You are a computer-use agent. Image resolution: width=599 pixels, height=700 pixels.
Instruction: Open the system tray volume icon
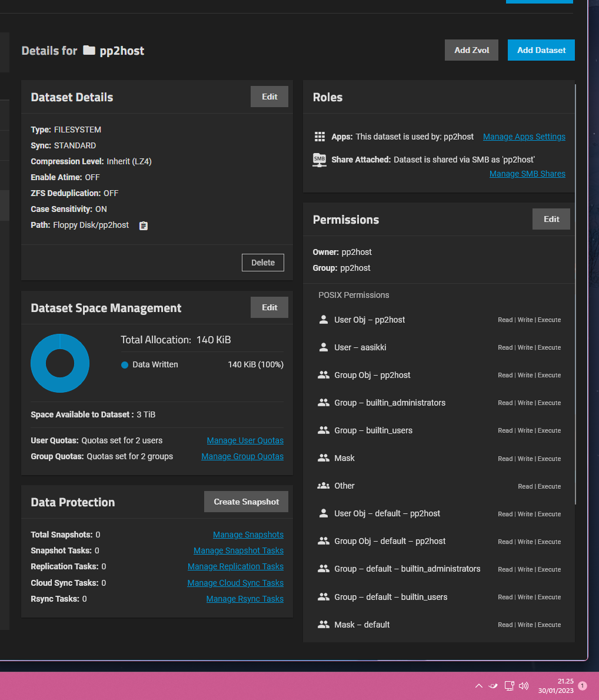point(524,686)
